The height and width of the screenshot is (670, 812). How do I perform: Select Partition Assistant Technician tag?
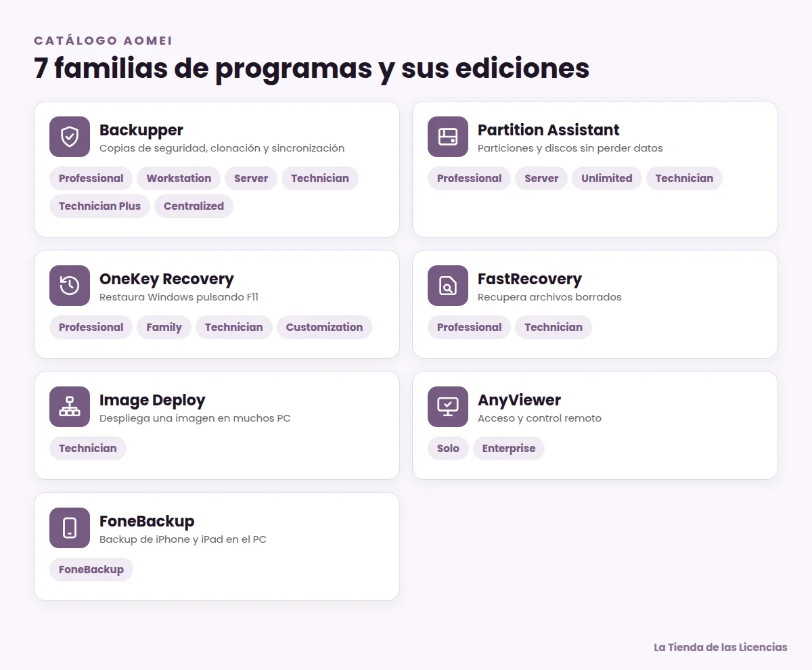point(684,179)
